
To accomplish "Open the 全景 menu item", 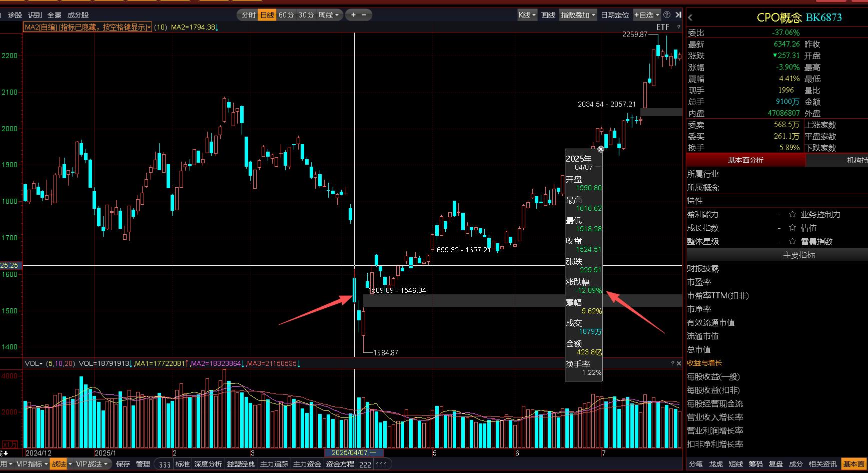I will [55, 15].
